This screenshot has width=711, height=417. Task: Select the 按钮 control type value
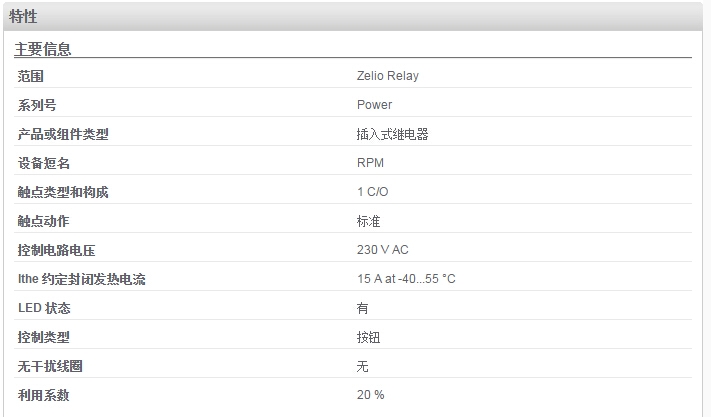click(x=368, y=337)
